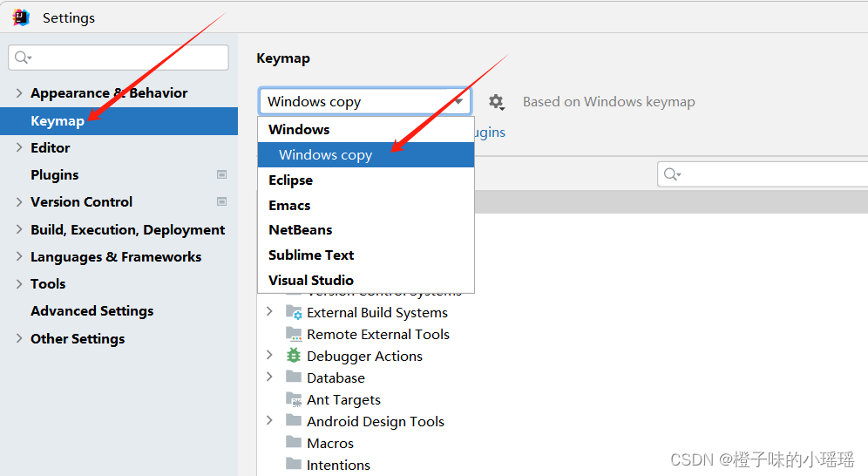
Task: Click the Macros folder icon
Action: (294, 443)
